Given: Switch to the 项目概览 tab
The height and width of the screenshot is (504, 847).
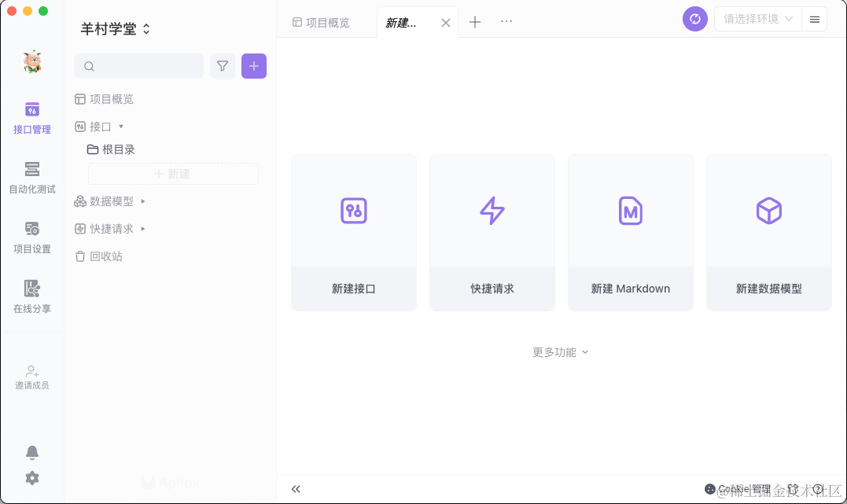Looking at the screenshot, I should (x=321, y=23).
